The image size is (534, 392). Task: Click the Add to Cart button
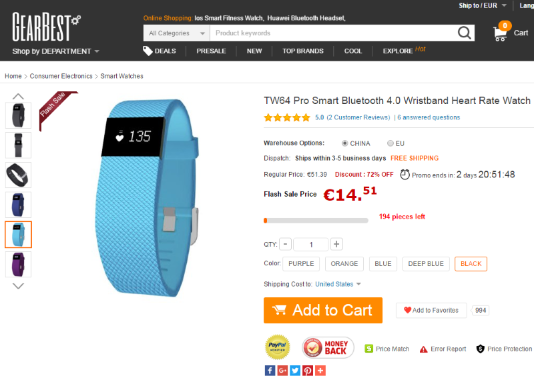(323, 311)
